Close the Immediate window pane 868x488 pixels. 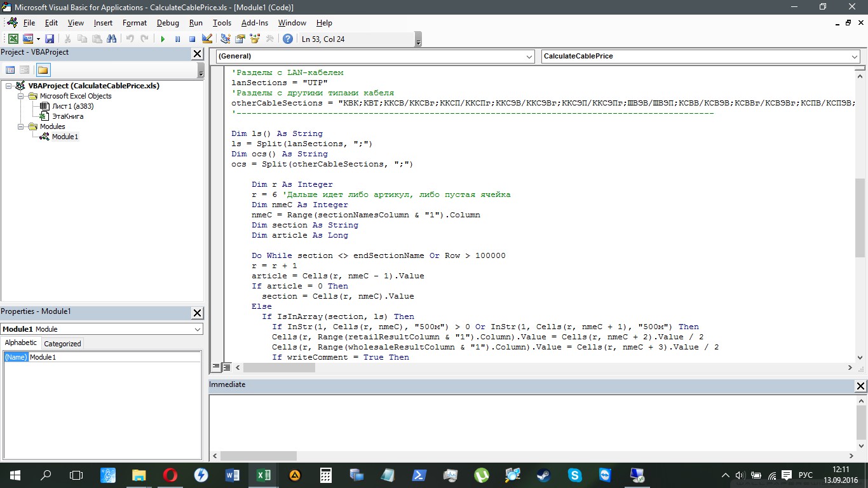tap(860, 386)
